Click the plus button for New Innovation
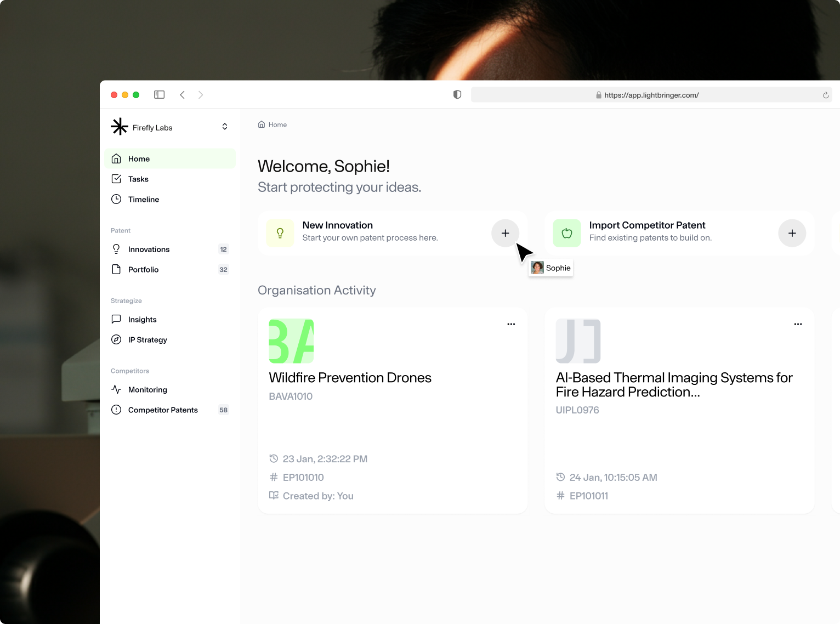The width and height of the screenshot is (840, 624). click(505, 233)
